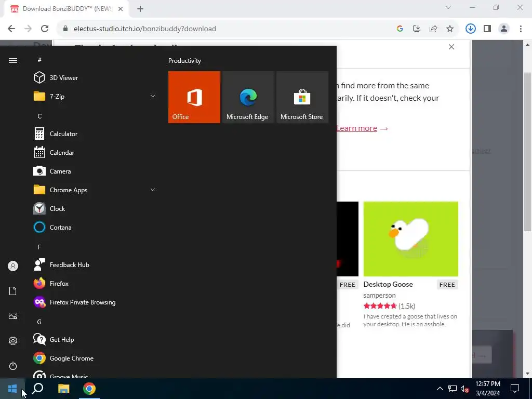Image resolution: width=532 pixels, height=399 pixels.
Task: Click the page vertical scrollbar thumb
Action: click(x=527, y=151)
